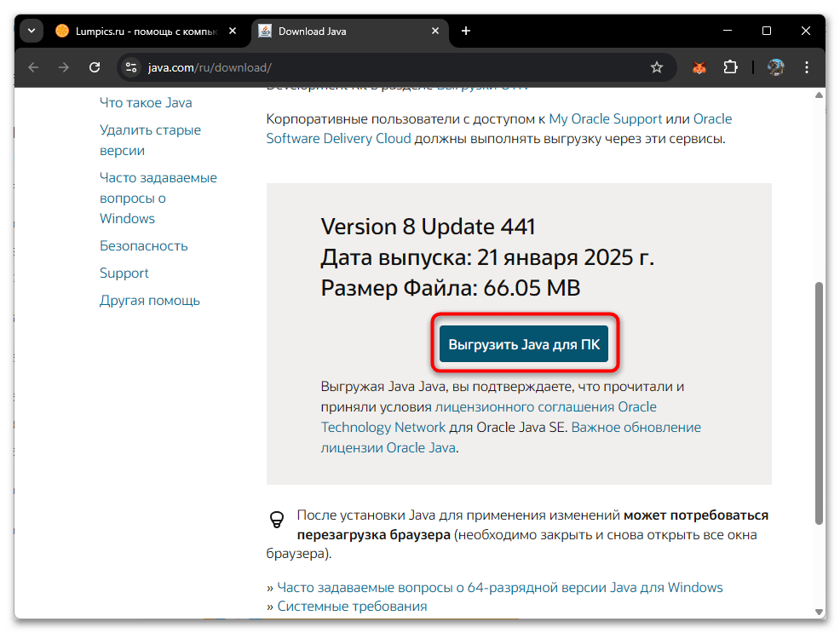
Task: Click the lightbulb tip icon
Action: click(x=276, y=520)
